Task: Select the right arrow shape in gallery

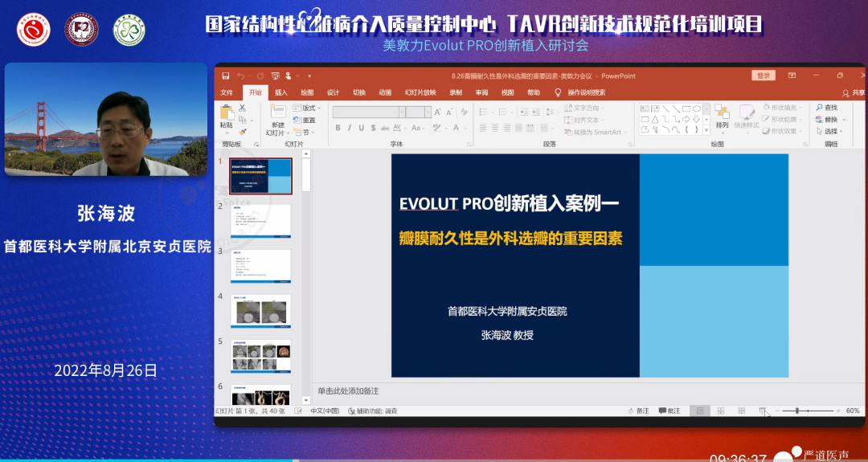Action: point(686,119)
